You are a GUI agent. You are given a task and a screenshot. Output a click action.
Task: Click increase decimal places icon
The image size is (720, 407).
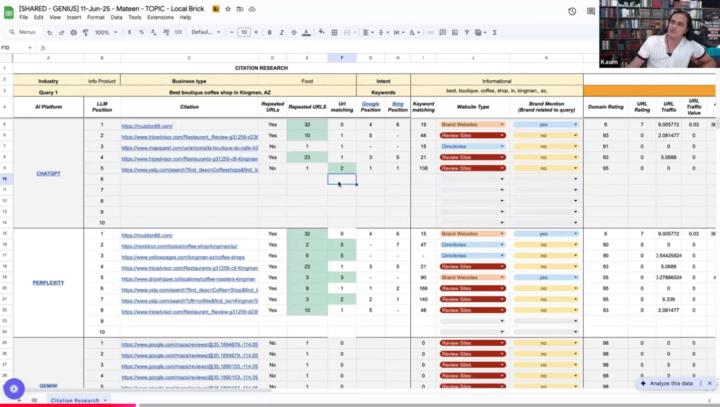tap(166, 33)
